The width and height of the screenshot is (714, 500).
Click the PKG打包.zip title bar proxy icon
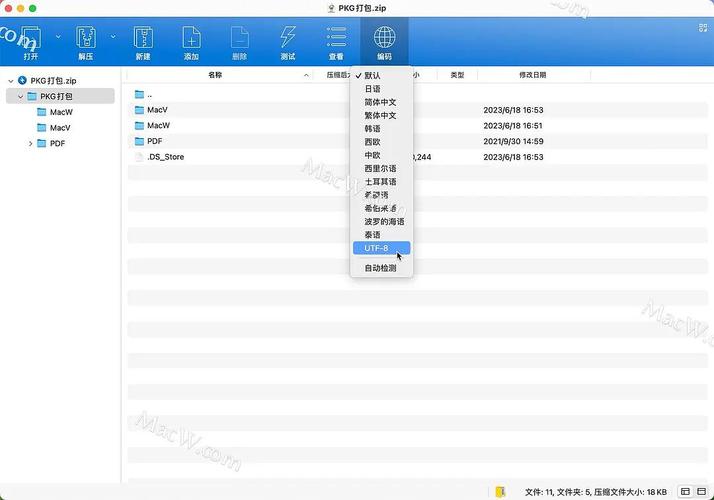click(331, 8)
